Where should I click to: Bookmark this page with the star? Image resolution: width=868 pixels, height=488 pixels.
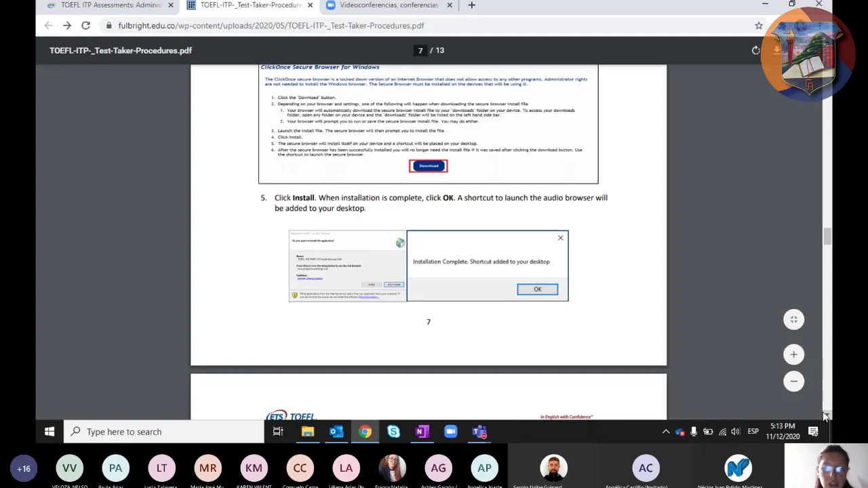(759, 26)
